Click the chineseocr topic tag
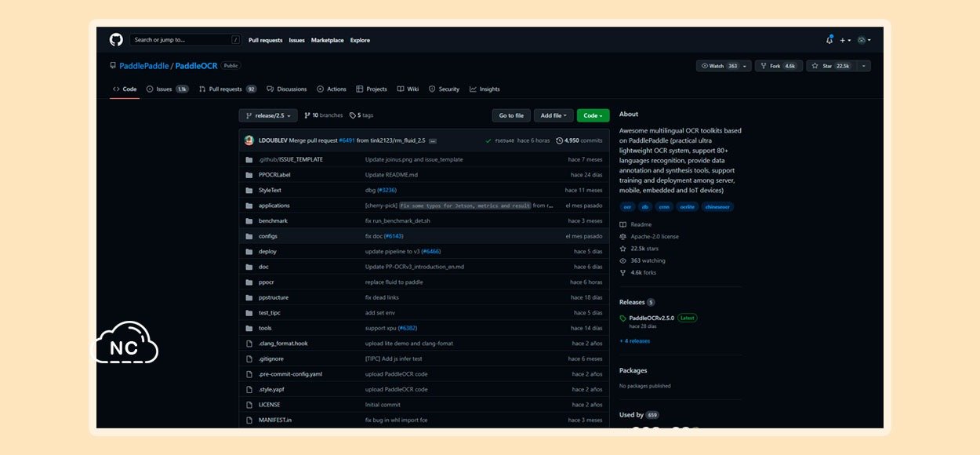Viewport: 980px width, 455px height. point(717,207)
